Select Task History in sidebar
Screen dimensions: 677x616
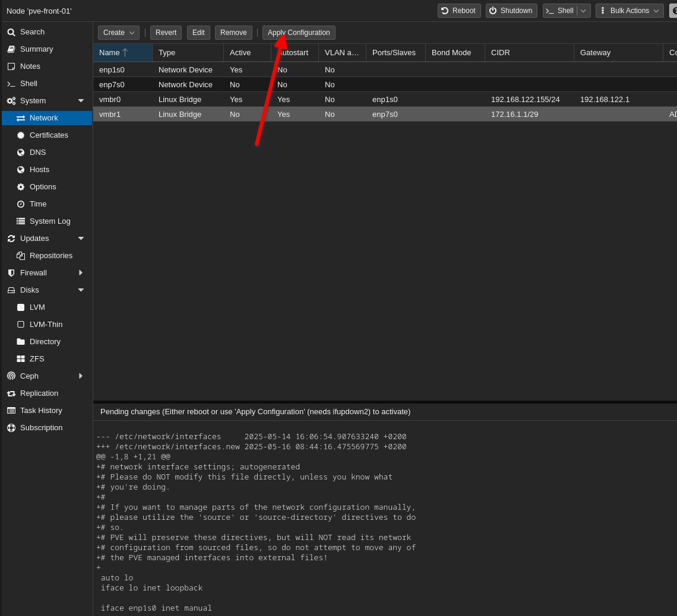[41, 411]
